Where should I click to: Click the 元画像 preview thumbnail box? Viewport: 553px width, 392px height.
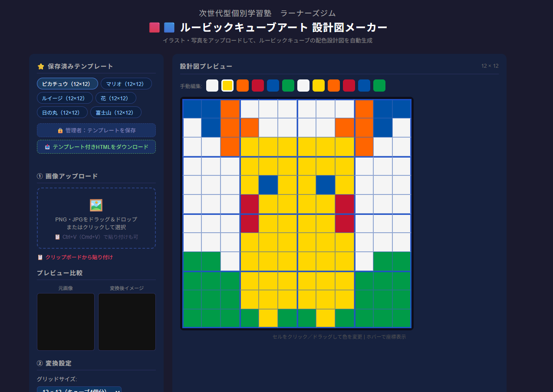tap(66, 322)
